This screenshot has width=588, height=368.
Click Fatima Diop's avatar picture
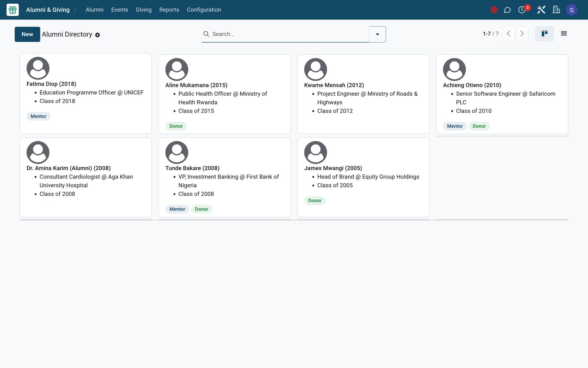[38, 68]
